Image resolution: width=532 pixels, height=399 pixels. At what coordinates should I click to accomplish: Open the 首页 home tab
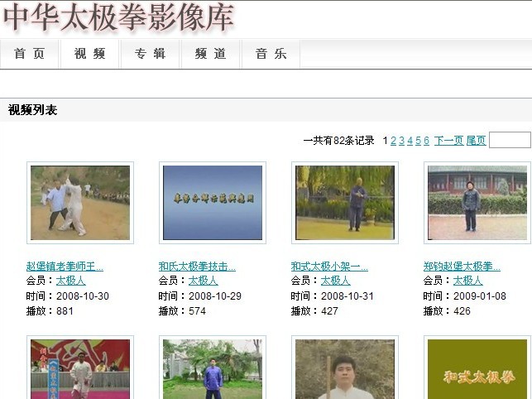[30, 54]
